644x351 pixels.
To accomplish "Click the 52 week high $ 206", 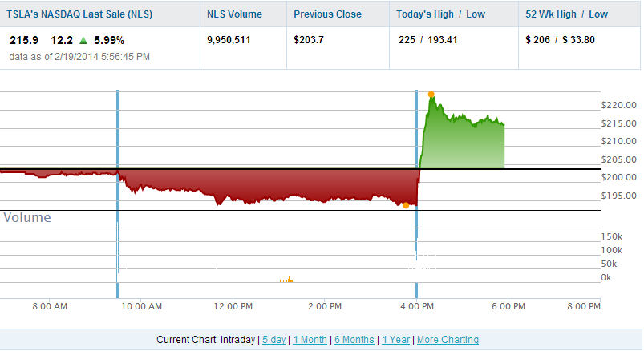I will pyautogui.click(x=537, y=40).
